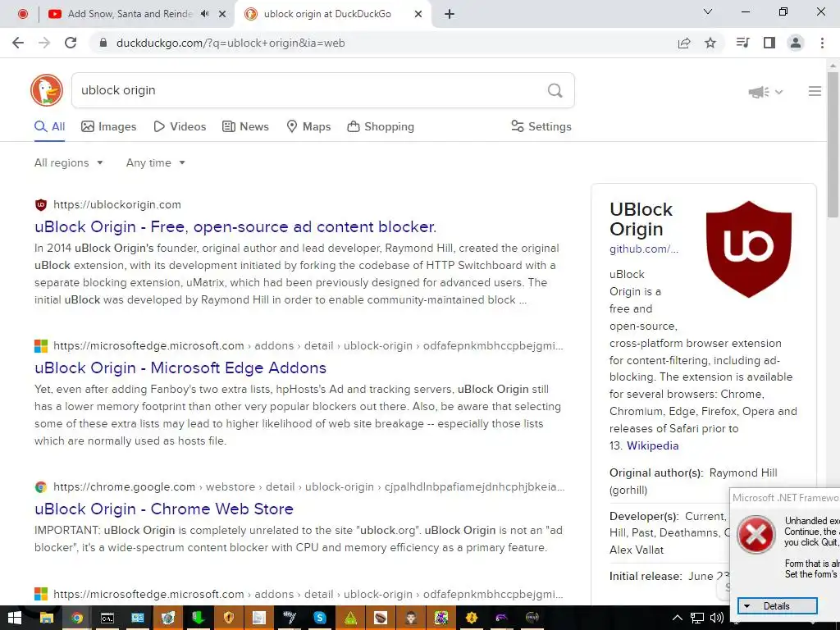Image resolution: width=840 pixels, height=630 pixels.
Task: Switch to Images results
Action: pyautogui.click(x=109, y=127)
